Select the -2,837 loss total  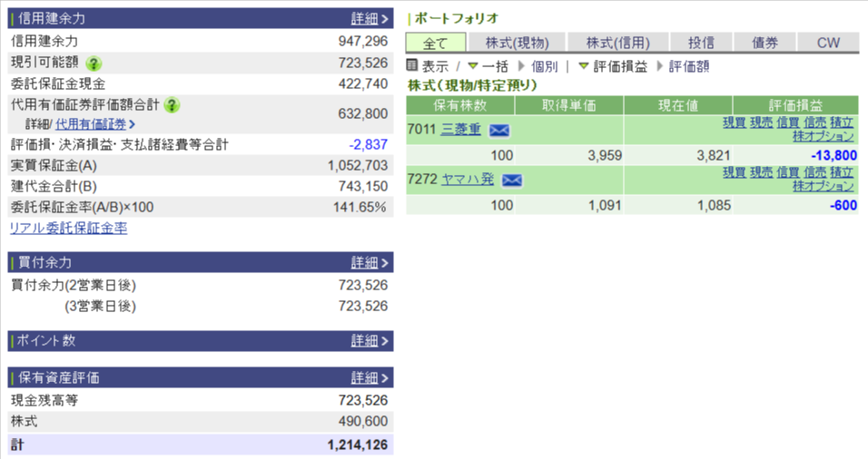[368, 144]
